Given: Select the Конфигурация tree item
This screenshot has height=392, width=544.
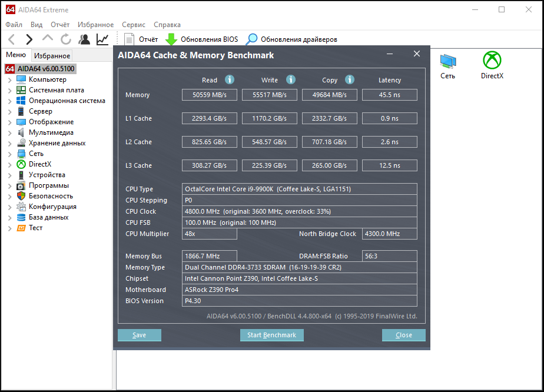Looking at the screenshot, I should click(52, 207).
